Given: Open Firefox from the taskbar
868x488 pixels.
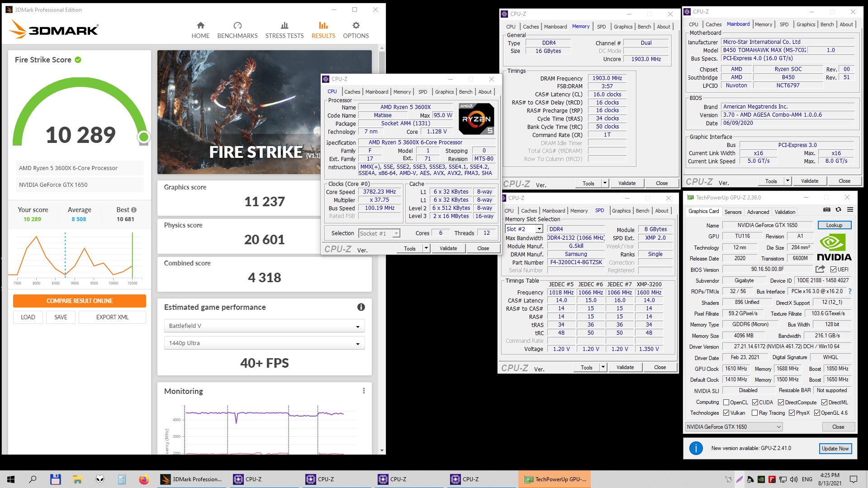Looking at the screenshot, I should click(x=144, y=479).
